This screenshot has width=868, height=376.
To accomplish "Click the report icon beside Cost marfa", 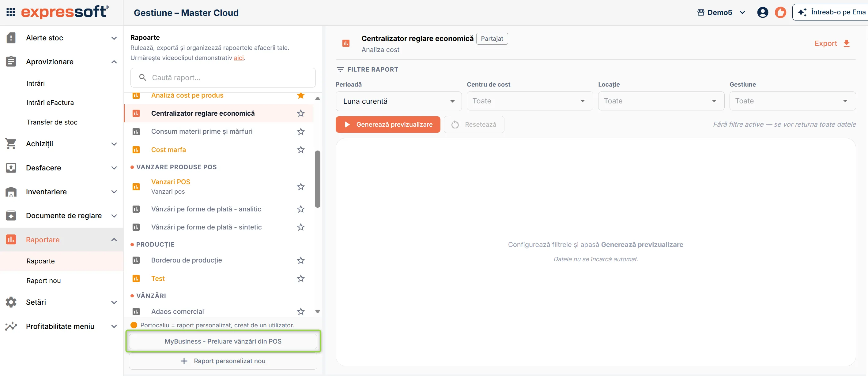I will (136, 150).
